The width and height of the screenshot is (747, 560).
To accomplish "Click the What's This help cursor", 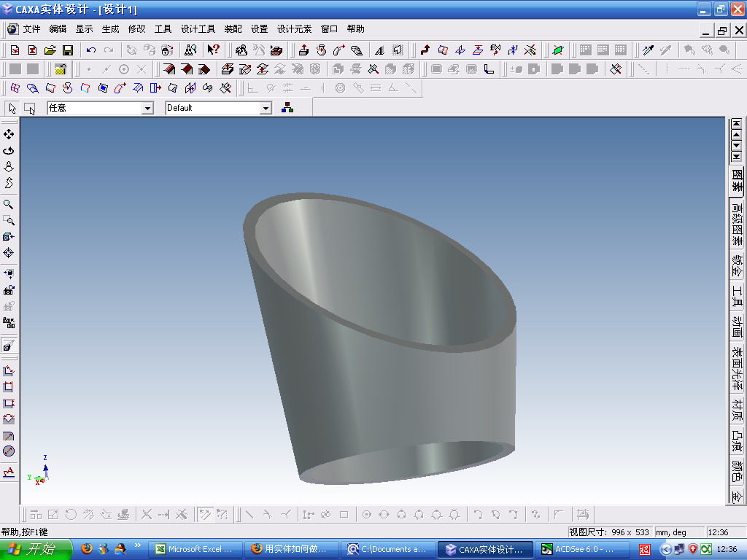I will (x=213, y=50).
